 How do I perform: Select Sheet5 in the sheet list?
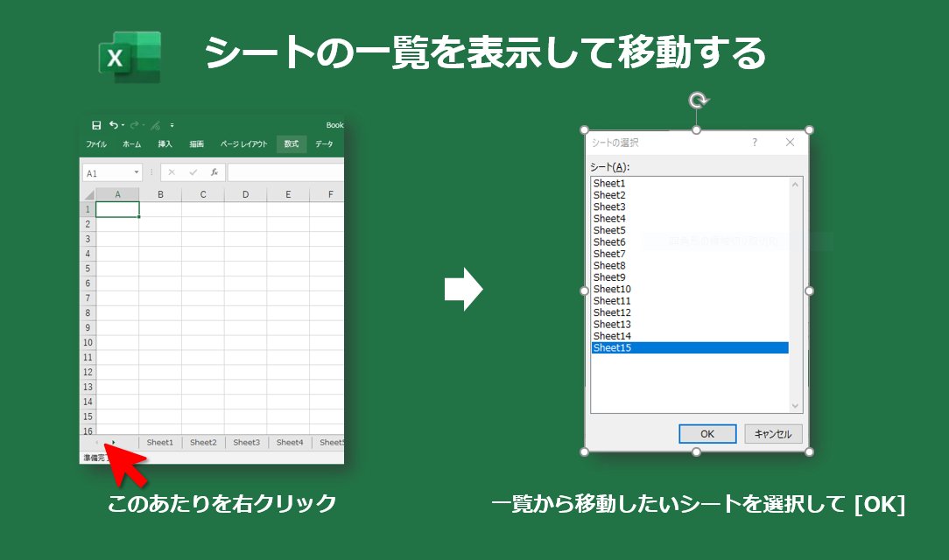pyautogui.click(x=690, y=230)
